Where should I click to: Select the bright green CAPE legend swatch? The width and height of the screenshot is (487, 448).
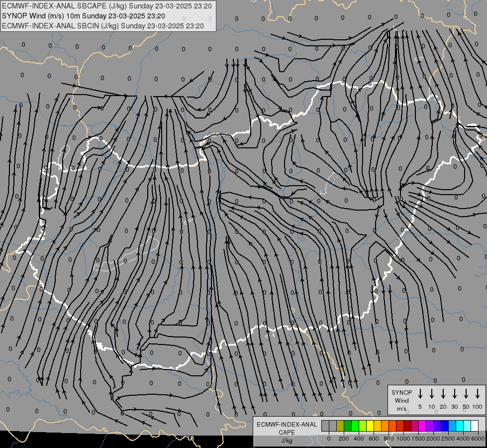point(355,426)
